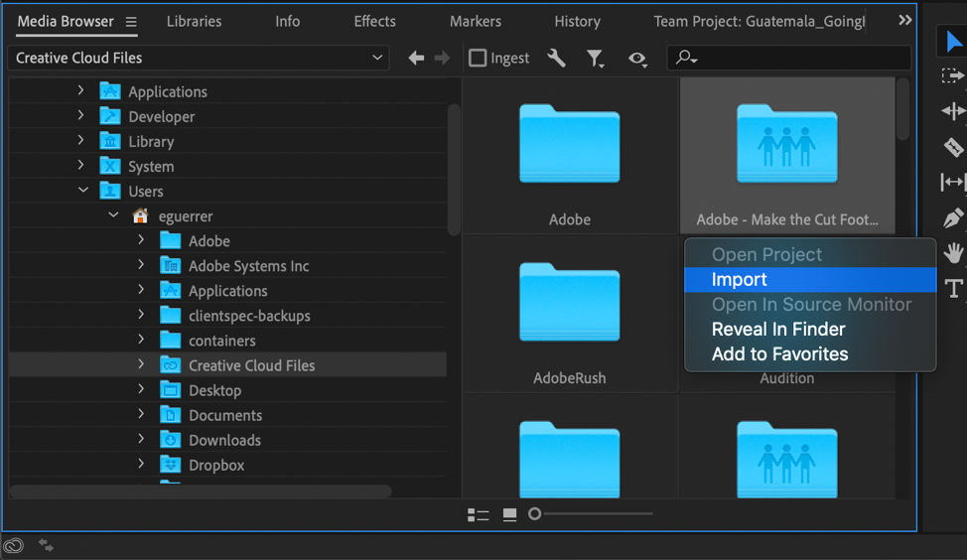Toggle the Ingest checkbox
This screenshot has width=967, height=560.
(478, 58)
